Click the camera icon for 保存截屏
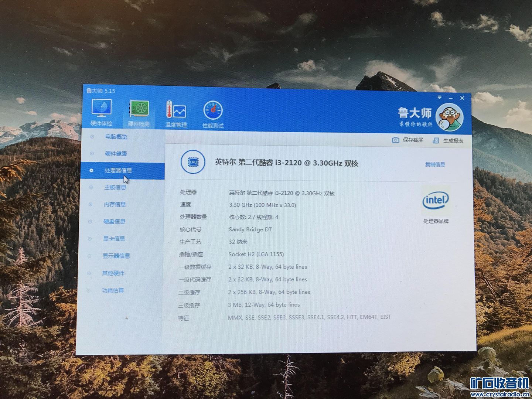The width and height of the screenshot is (532, 399). tap(395, 140)
